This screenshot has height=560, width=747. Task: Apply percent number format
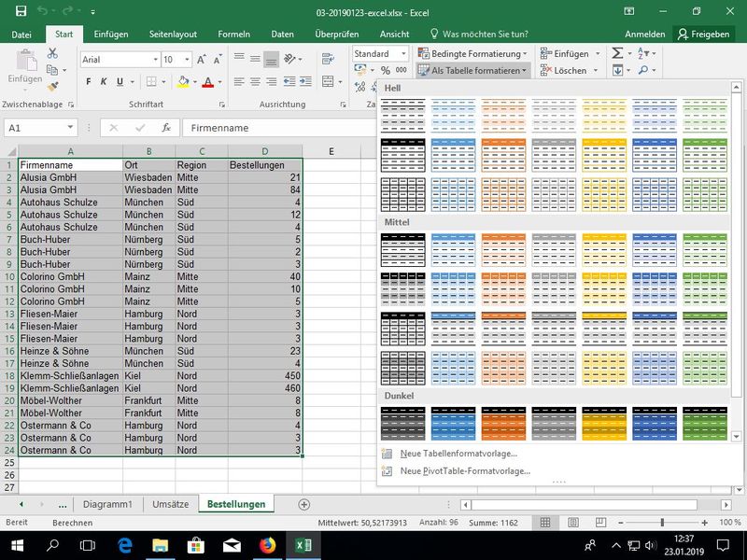(x=386, y=71)
